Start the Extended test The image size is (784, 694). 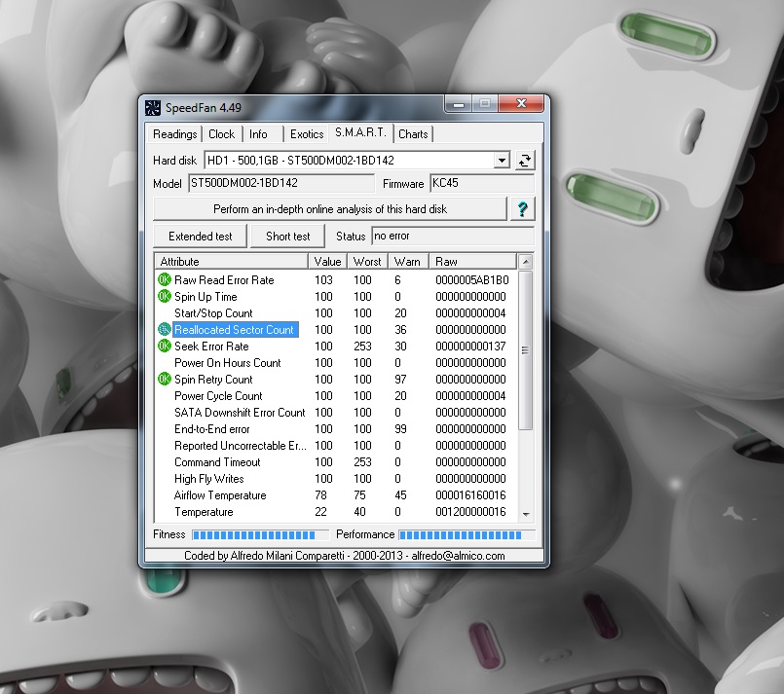click(200, 237)
